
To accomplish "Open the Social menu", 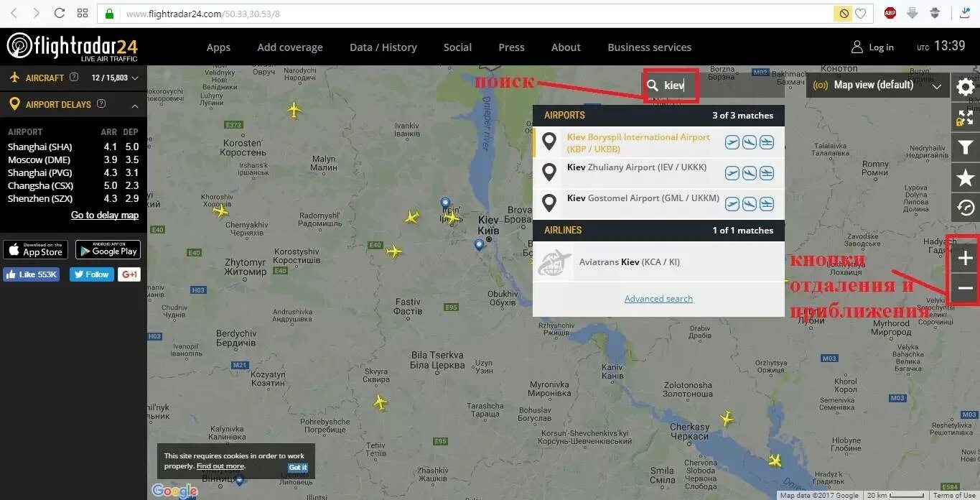I will coord(457,47).
